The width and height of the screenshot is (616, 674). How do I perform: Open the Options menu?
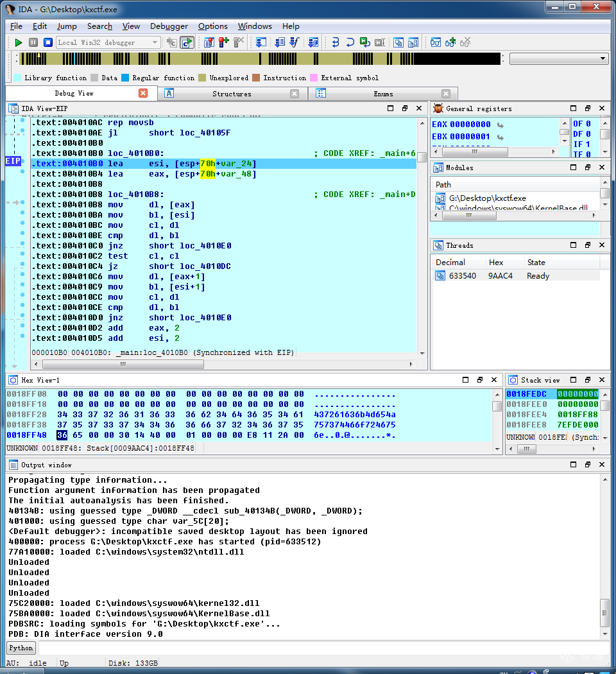pos(212,26)
